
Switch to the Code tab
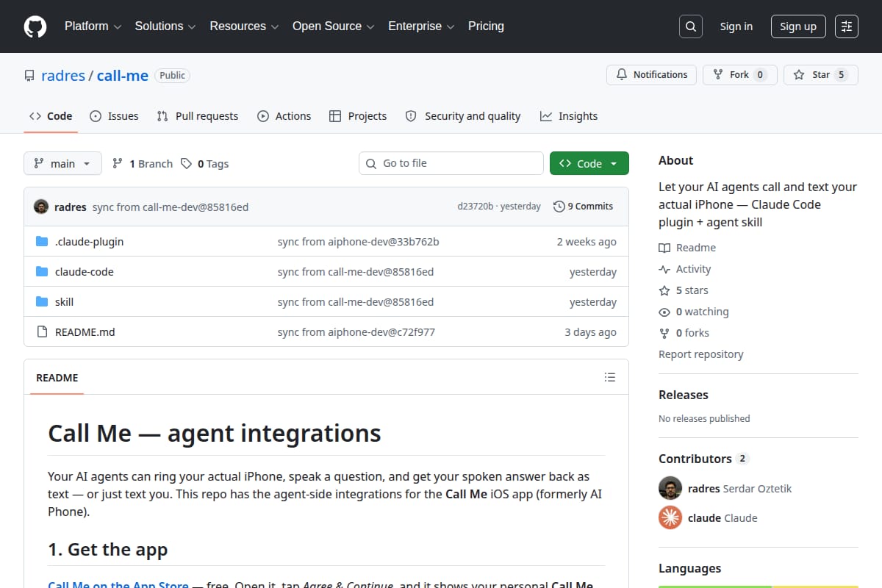[x=51, y=116]
